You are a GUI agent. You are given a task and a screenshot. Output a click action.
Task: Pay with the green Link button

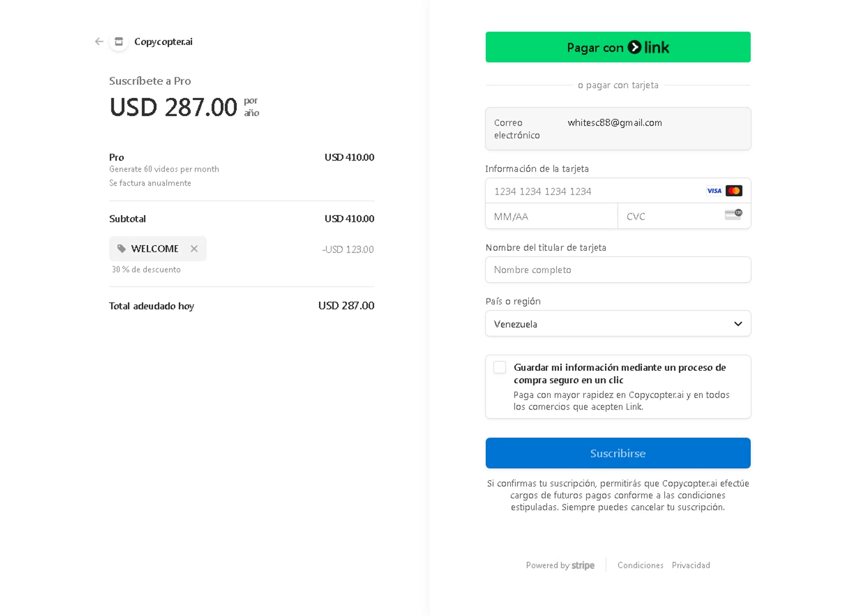[618, 47]
